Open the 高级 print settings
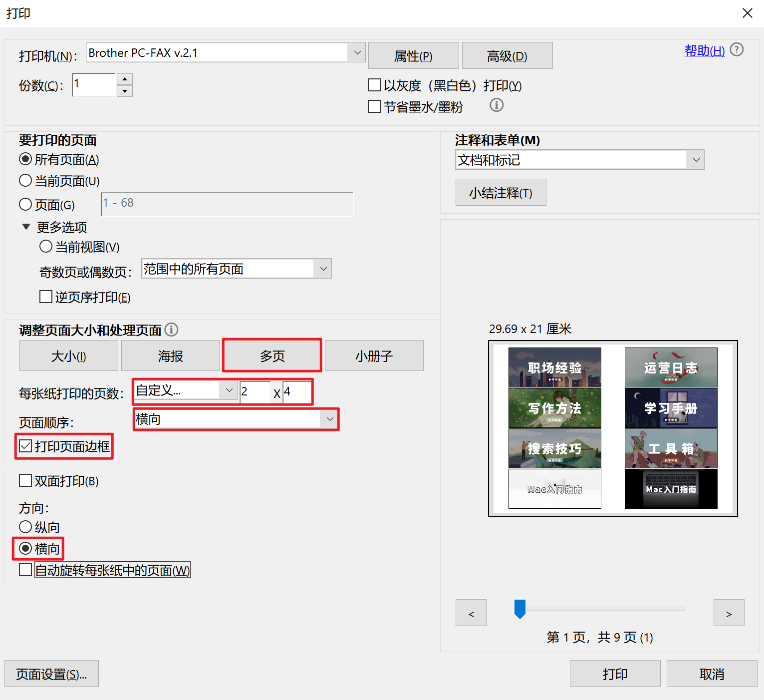This screenshot has height=700, width=764. point(507,55)
